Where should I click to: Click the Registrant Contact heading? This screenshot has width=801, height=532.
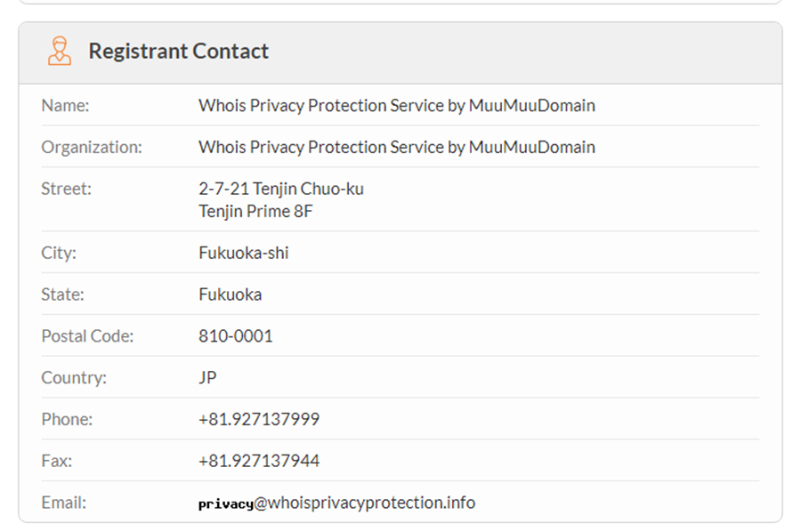pyautogui.click(x=178, y=51)
